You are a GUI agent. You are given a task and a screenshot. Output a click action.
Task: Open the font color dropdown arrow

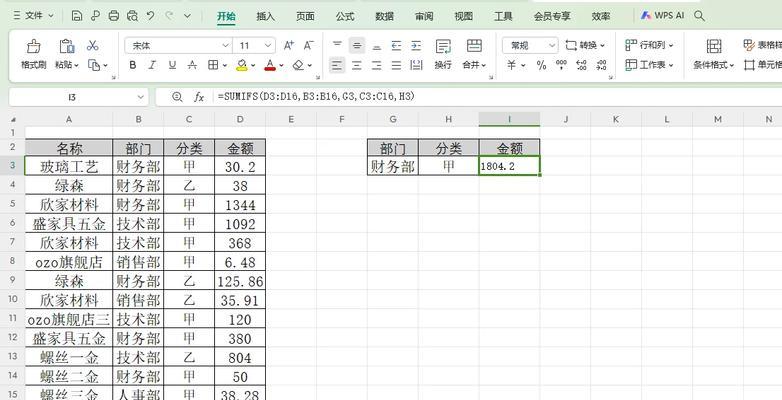coord(281,65)
